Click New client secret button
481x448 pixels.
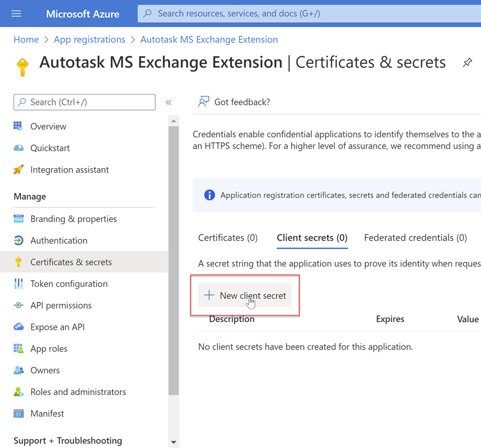[x=245, y=295]
